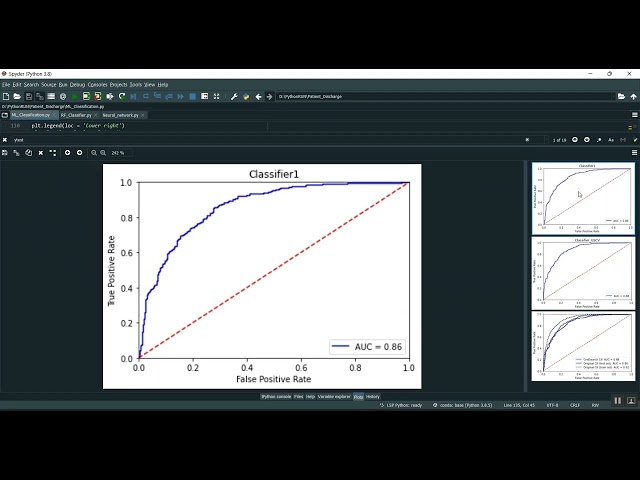Viewport: 640px width, 480px height.
Task: Go forward with the right arrow icon
Action: coord(269,96)
